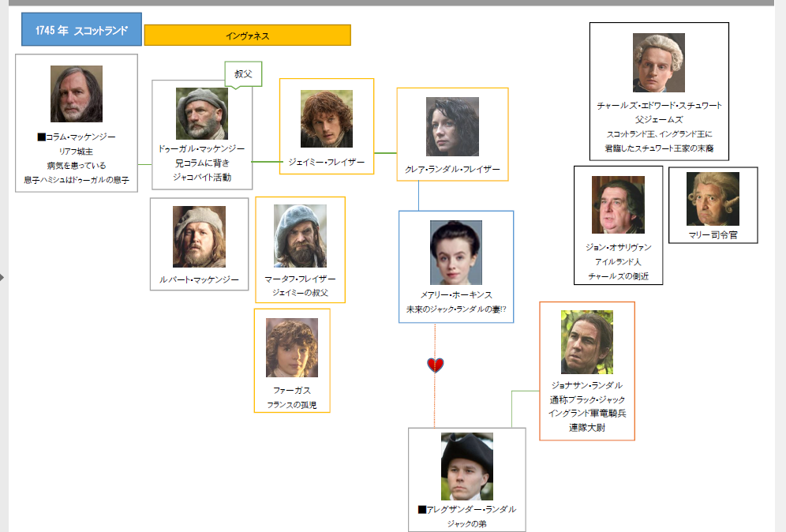786x532 pixels.
Task: Click the name text 'ドゥーガル・マッケンジー'
Action: coord(201,149)
